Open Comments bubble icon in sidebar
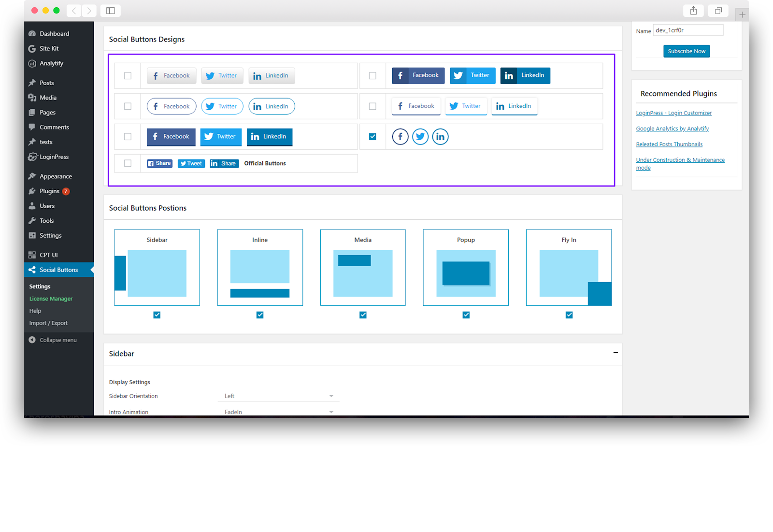This screenshot has width=773, height=532. [32, 127]
